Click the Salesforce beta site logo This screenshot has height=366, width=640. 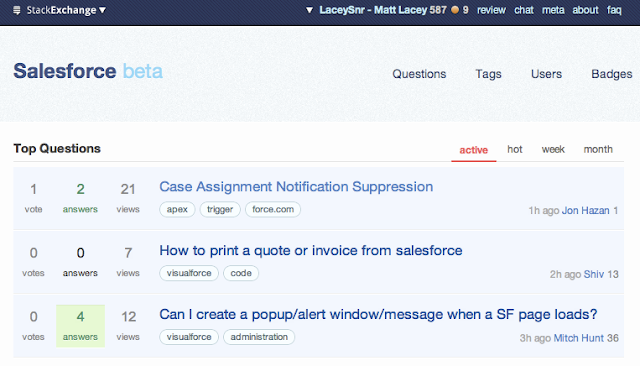(88, 71)
